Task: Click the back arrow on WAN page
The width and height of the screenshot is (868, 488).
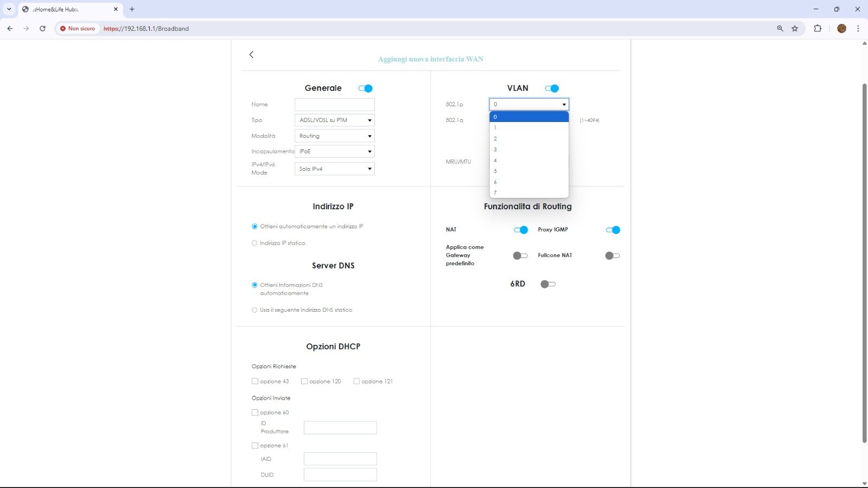Action: (251, 54)
